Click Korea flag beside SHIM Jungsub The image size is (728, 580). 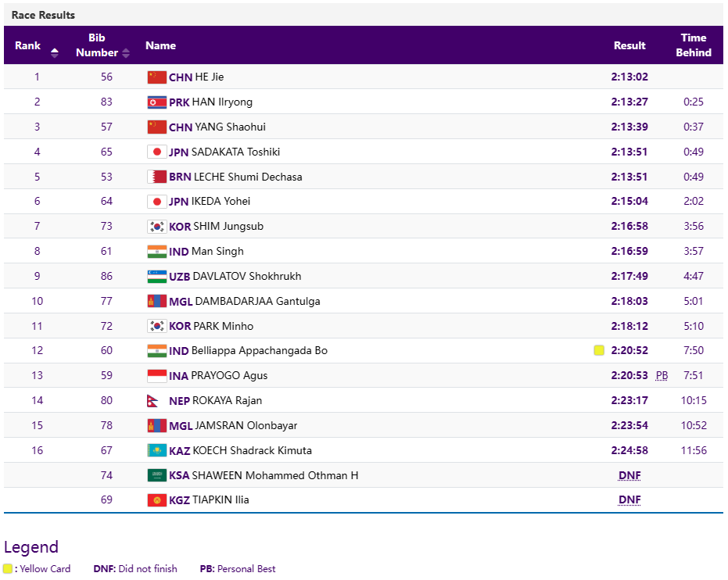click(157, 227)
